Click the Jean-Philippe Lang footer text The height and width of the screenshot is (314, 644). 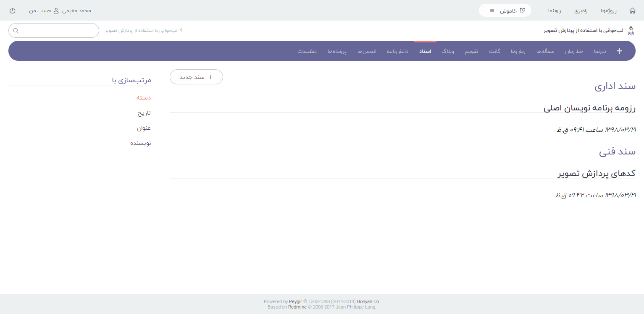click(356, 307)
